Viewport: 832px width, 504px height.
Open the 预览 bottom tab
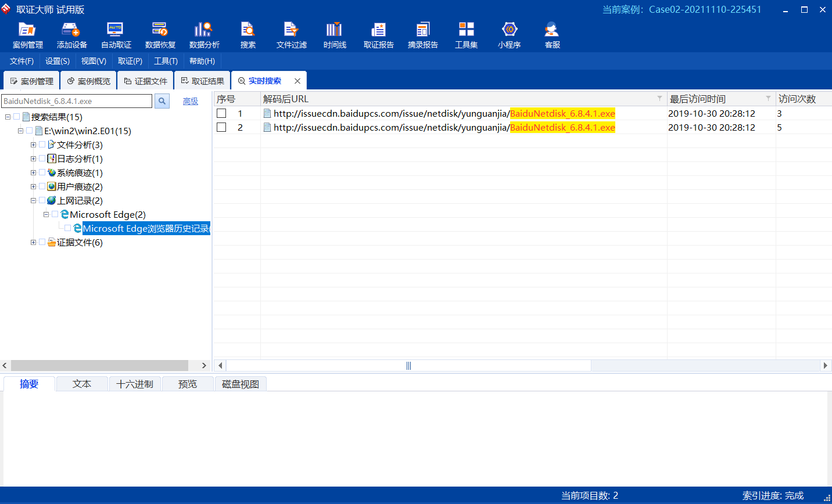(x=188, y=384)
